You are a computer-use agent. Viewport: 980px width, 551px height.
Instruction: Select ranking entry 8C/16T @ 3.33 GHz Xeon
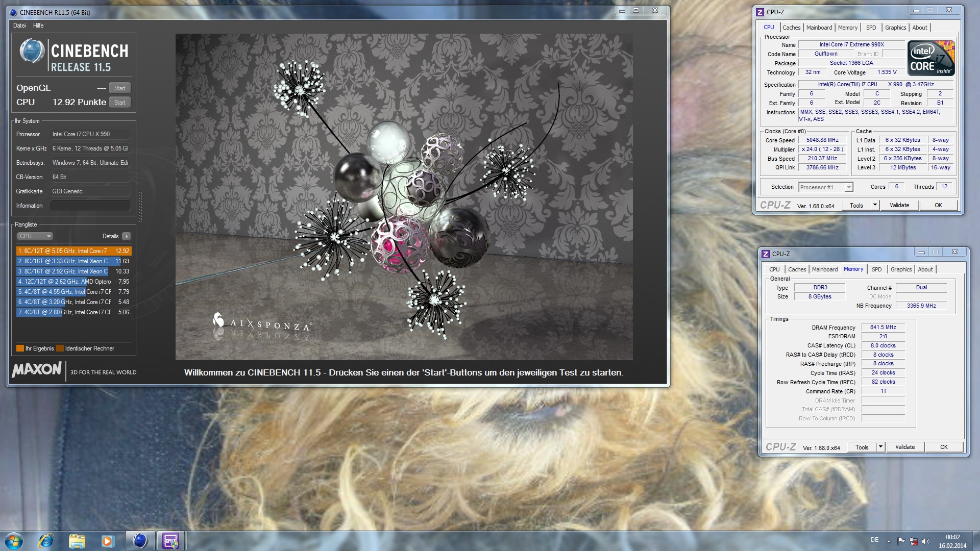74,261
